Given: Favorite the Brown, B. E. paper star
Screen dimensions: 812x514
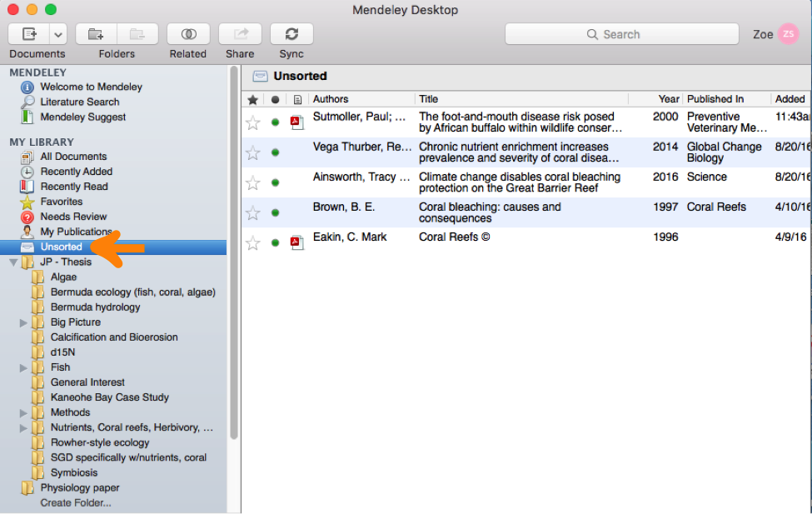Looking at the screenshot, I should pos(252,213).
